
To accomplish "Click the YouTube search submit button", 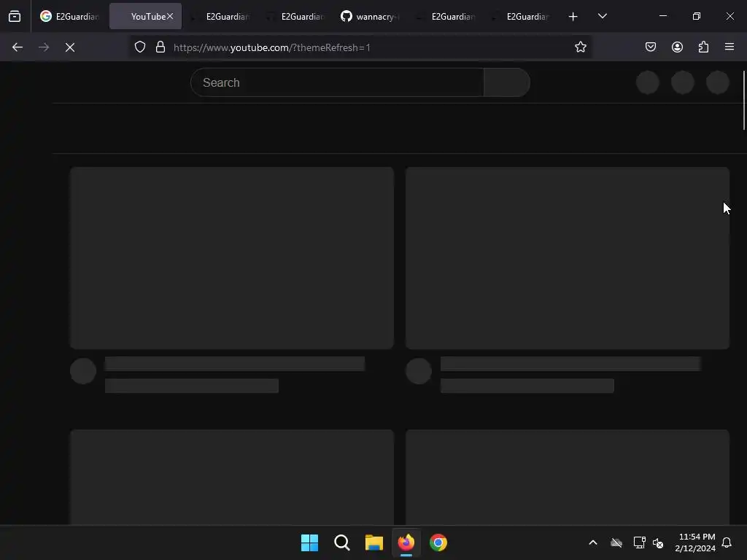I will pyautogui.click(x=507, y=82).
